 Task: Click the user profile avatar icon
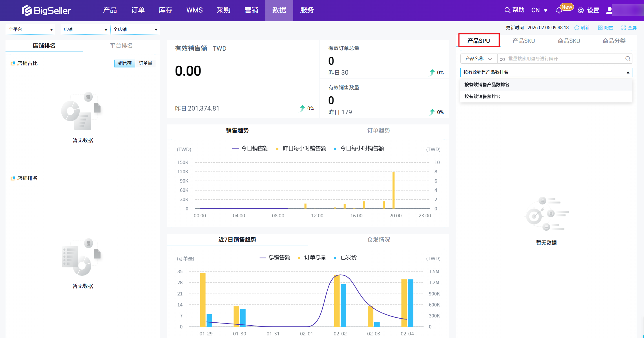(609, 10)
